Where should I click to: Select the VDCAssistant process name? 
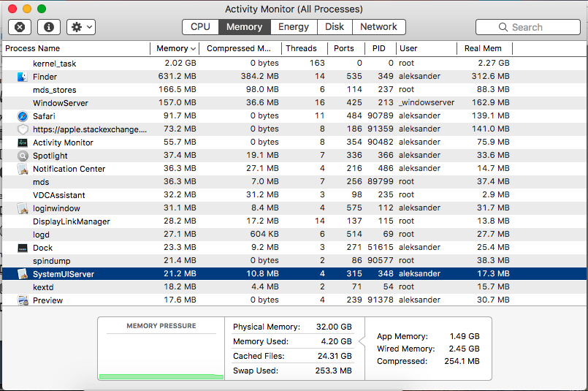59,195
